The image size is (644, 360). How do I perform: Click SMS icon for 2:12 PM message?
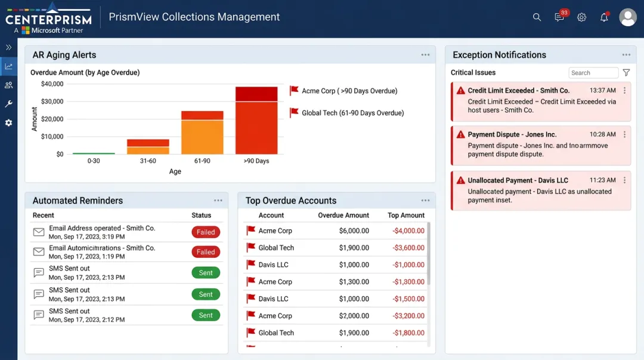(x=39, y=315)
